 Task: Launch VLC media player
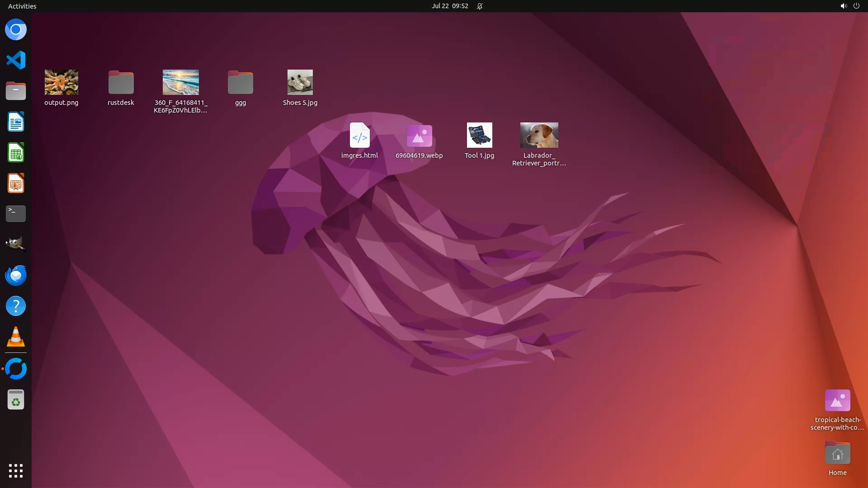point(16,337)
